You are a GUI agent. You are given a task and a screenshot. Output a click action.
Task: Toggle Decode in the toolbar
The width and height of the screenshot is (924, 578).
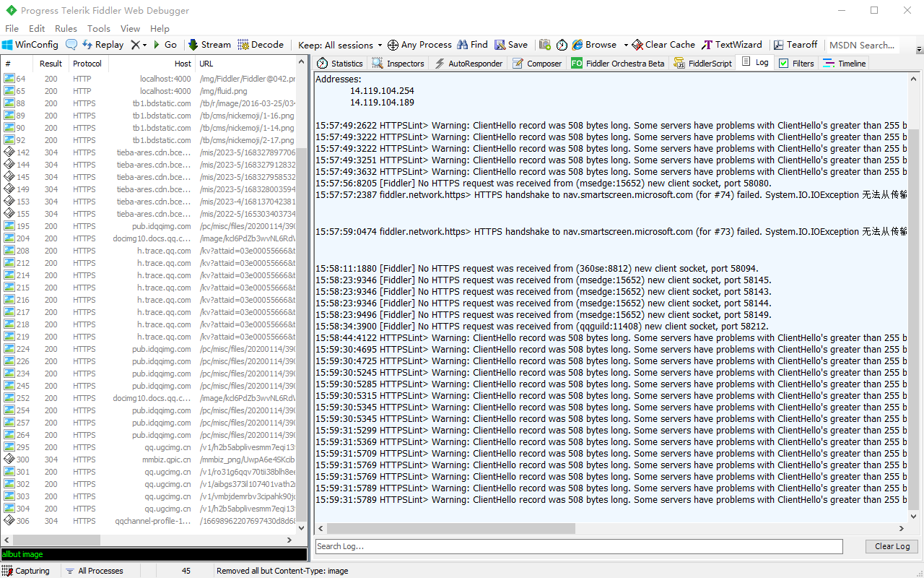click(x=261, y=45)
